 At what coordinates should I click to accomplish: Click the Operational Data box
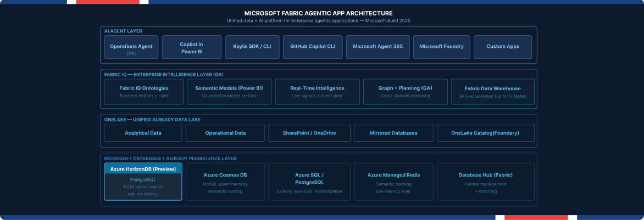(225, 133)
